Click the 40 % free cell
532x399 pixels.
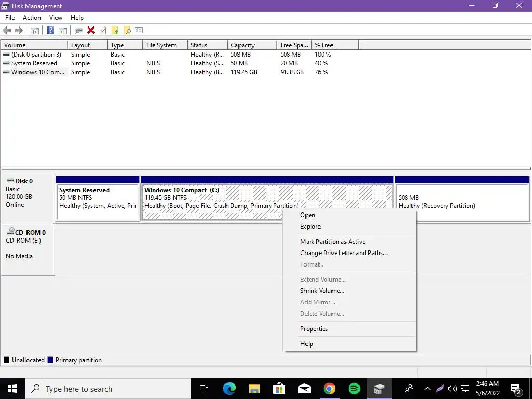coord(321,63)
